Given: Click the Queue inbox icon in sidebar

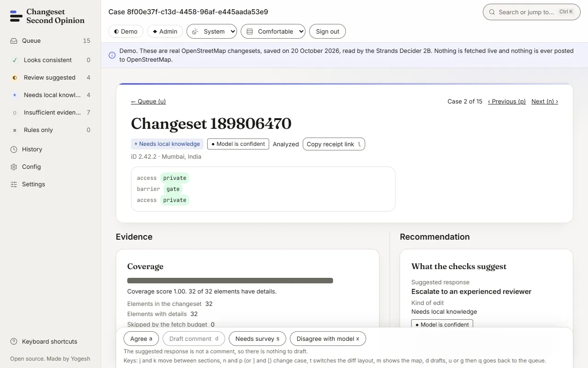Looking at the screenshot, I should pyautogui.click(x=14, y=40).
